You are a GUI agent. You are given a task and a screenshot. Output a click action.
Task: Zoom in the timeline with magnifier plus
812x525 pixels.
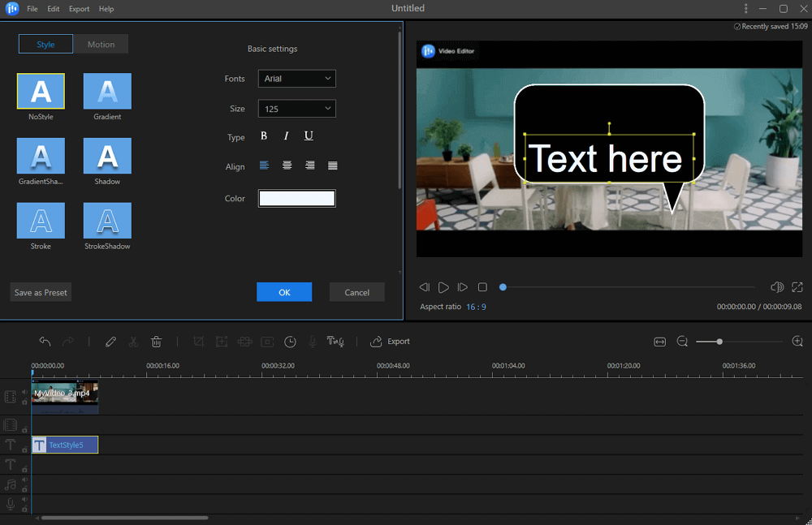(797, 342)
